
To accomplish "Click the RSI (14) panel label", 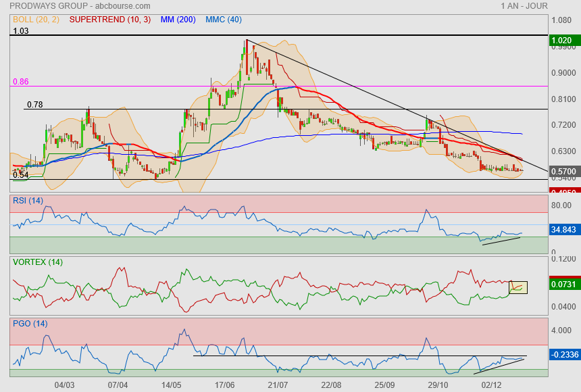I will (28, 200).
